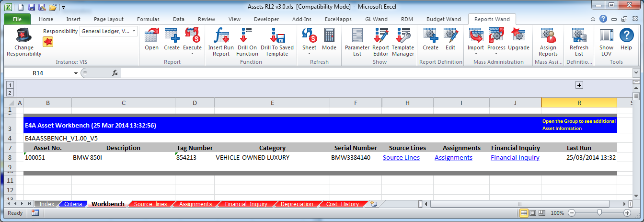Go to next sheet with tab scroll arrow
This screenshot has height=222, width=644.
tap(23, 204)
